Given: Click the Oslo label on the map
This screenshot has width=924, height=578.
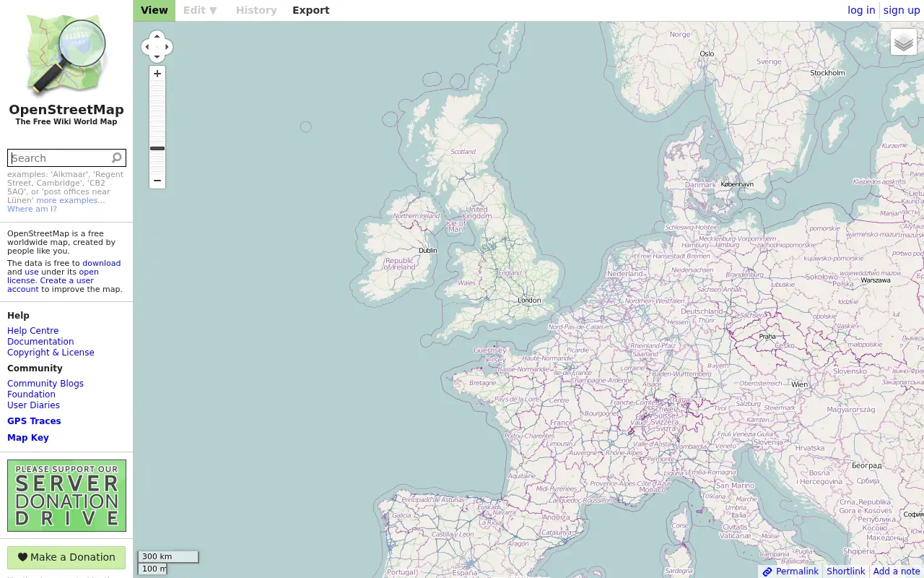Looking at the screenshot, I should pos(707,53).
